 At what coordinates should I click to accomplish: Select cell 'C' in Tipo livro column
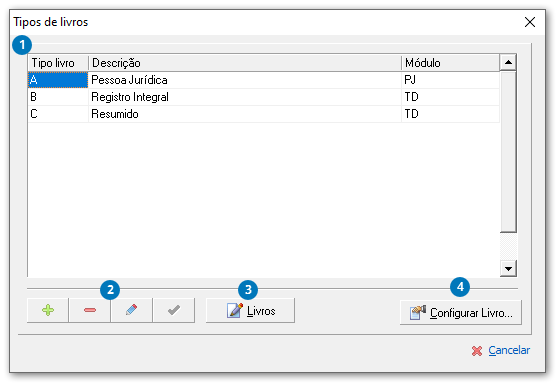[58, 114]
